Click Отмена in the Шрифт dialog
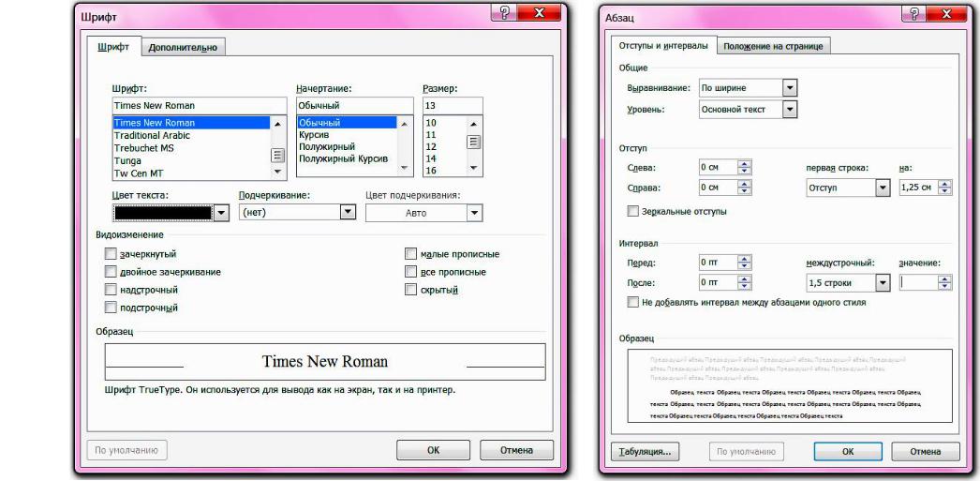 pyautogui.click(x=516, y=450)
